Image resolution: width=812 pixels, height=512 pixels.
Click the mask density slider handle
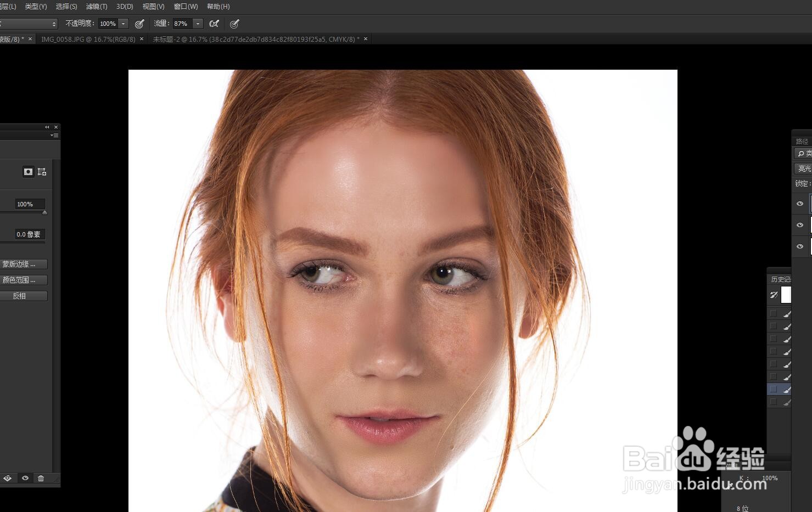(x=44, y=212)
